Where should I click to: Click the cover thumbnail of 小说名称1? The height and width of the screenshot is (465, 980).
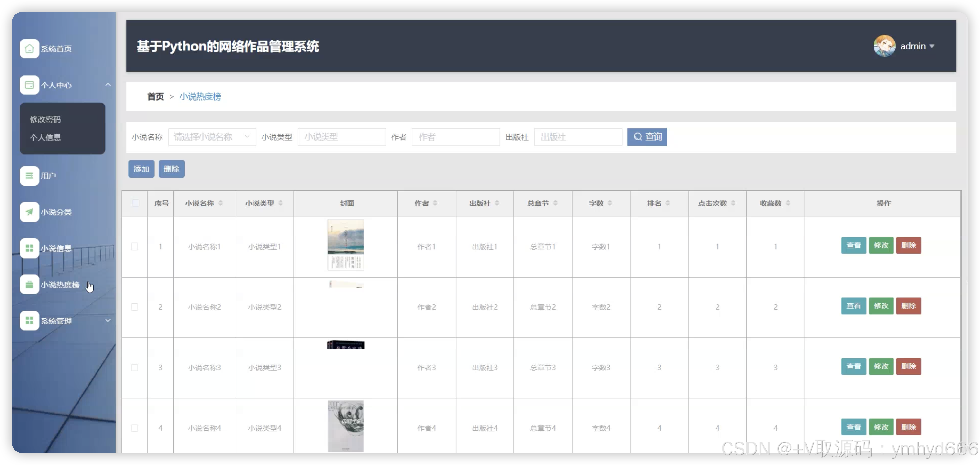pos(346,245)
